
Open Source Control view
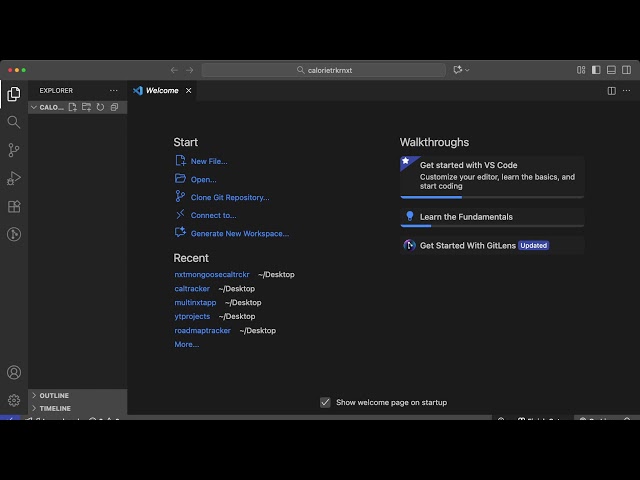(14, 150)
